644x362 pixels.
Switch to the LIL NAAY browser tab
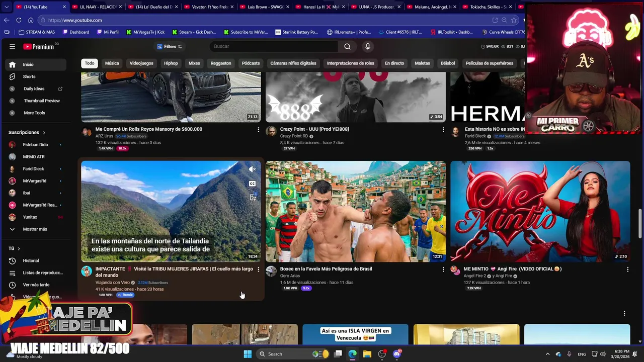(97, 7)
